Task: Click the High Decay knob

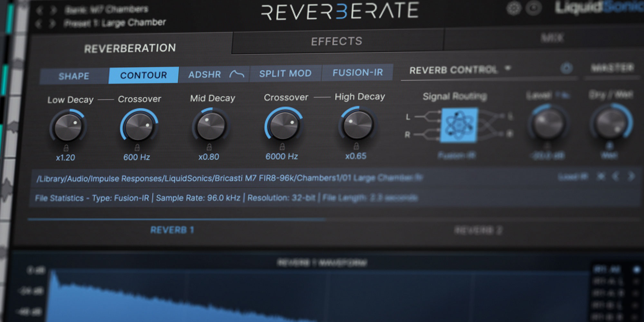Action: click(x=357, y=124)
